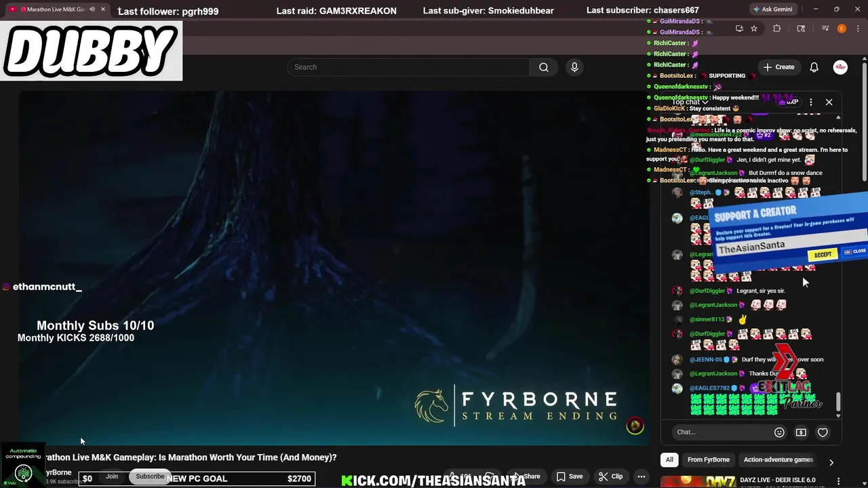The height and width of the screenshot is (488, 868).
Task: Open the Super Chat dollar icon
Action: tap(801, 432)
